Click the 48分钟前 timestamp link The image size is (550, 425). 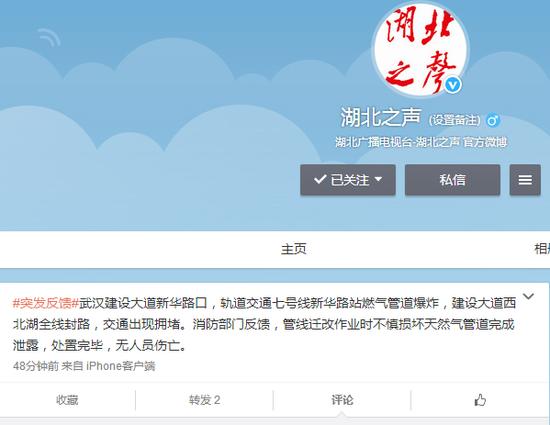pyautogui.click(x=36, y=366)
